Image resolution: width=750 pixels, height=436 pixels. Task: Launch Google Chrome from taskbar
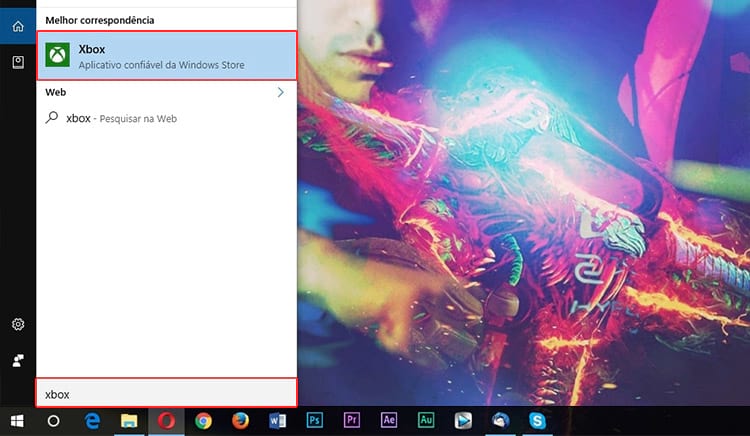[x=203, y=421]
